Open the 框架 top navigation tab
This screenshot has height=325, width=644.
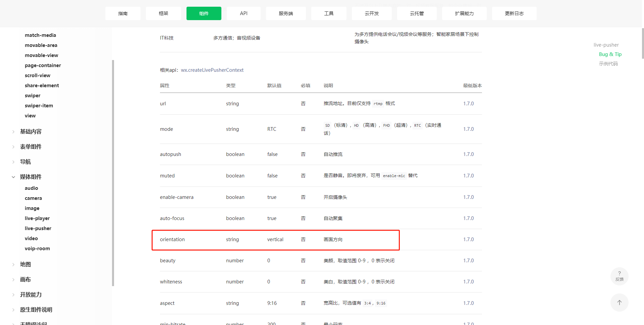pos(163,13)
